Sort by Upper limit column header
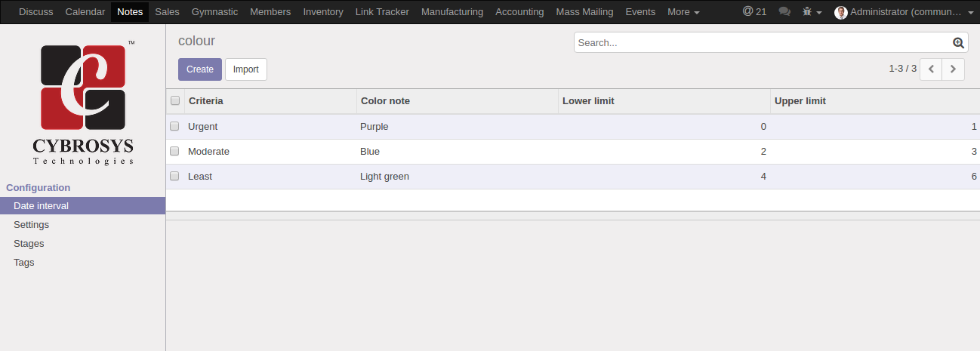This screenshot has height=351, width=980. coord(875,101)
